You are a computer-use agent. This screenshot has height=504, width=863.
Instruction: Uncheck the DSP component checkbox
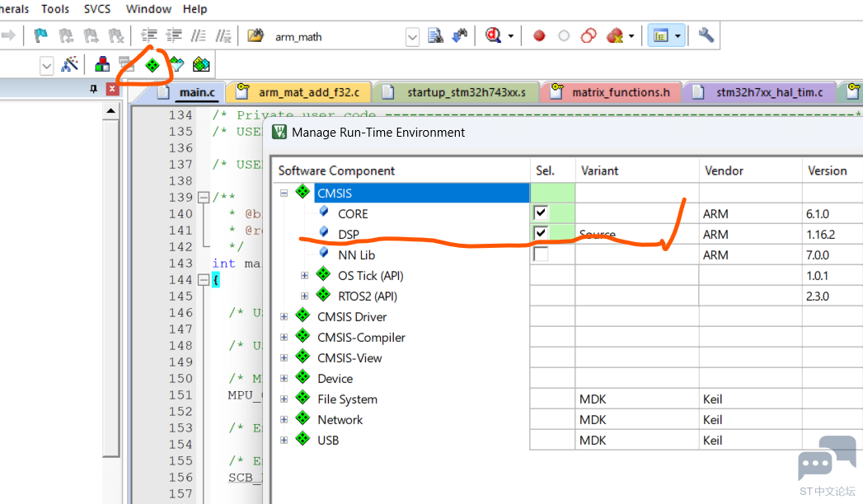click(541, 234)
